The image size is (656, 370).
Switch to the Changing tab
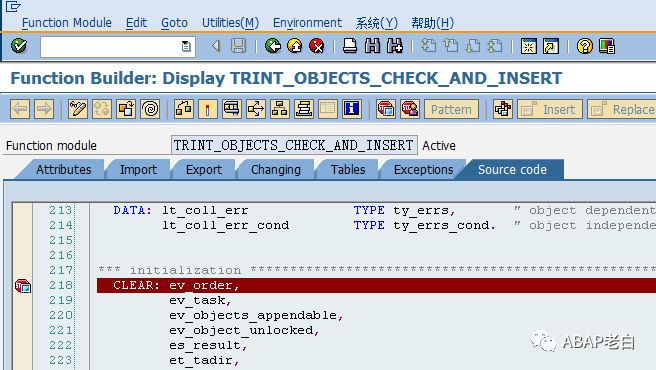tap(276, 170)
